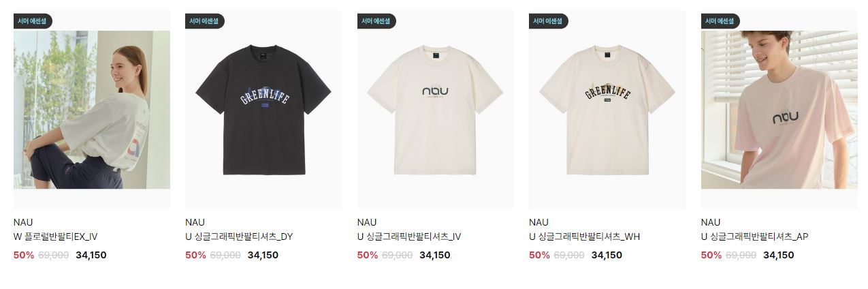Open W 플로럴반팔티EX_IV product link
Image resolution: width=868 pixels, height=289 pixels.
pos(56,237)
